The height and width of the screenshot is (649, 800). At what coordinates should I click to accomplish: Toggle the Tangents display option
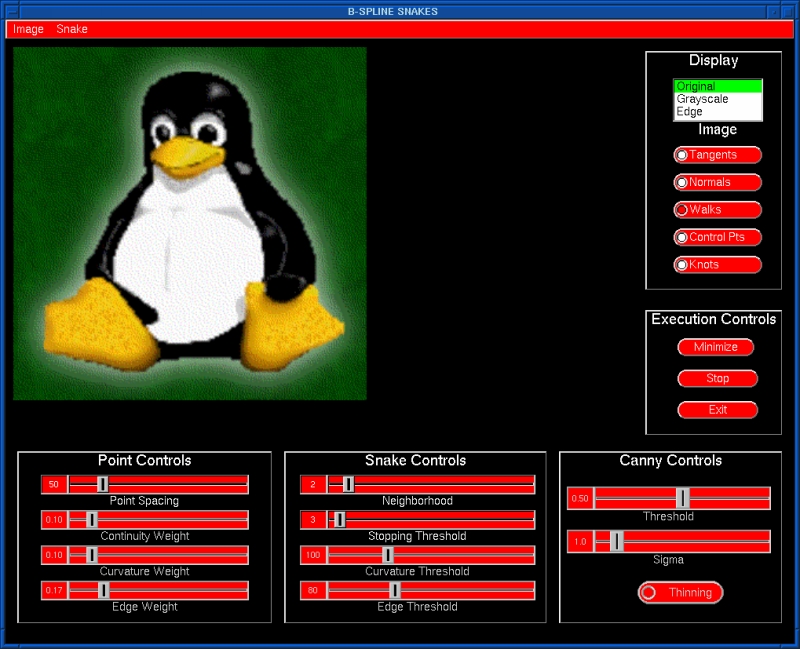tap(717, 155)
